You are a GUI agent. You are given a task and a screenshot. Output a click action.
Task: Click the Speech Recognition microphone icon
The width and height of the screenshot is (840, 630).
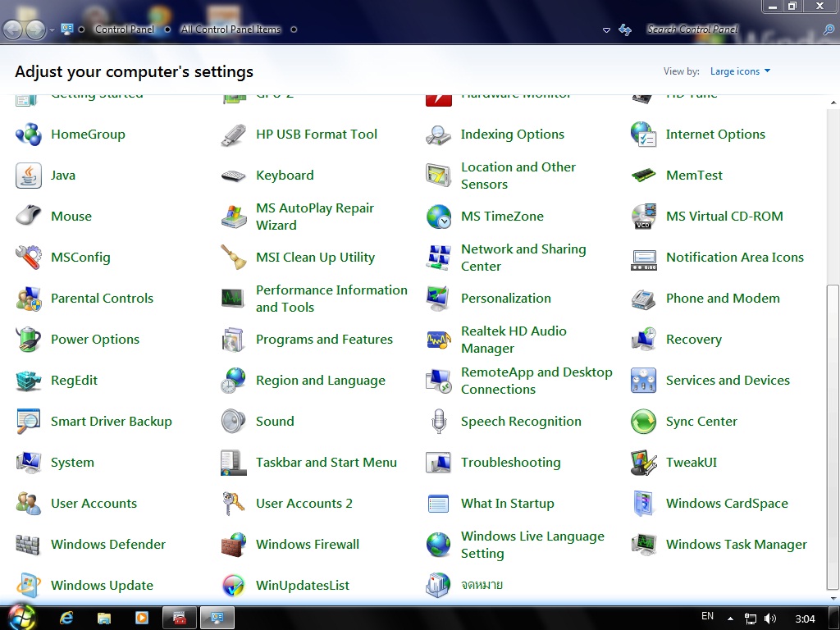pos(439,421)
